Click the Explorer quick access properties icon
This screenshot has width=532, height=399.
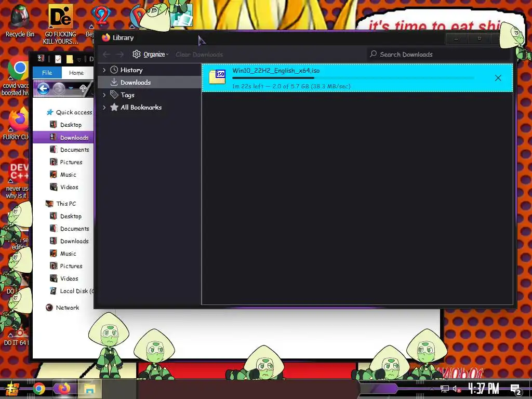58,59
